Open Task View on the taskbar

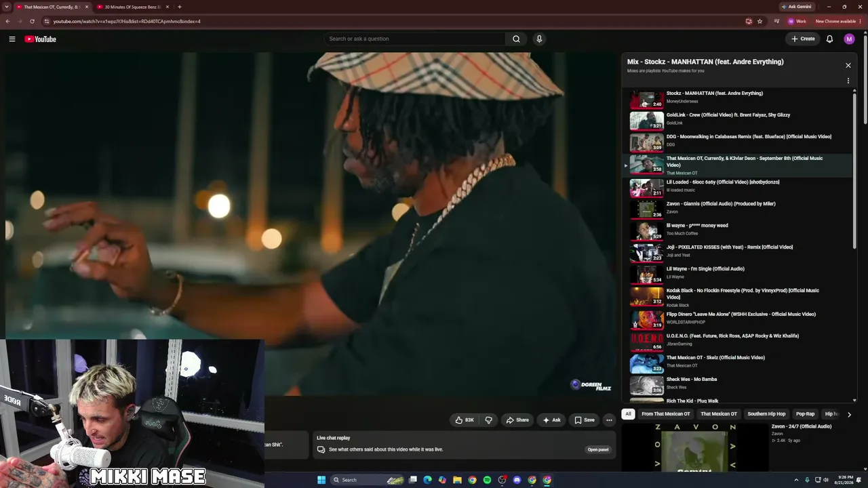coord(412,480)
